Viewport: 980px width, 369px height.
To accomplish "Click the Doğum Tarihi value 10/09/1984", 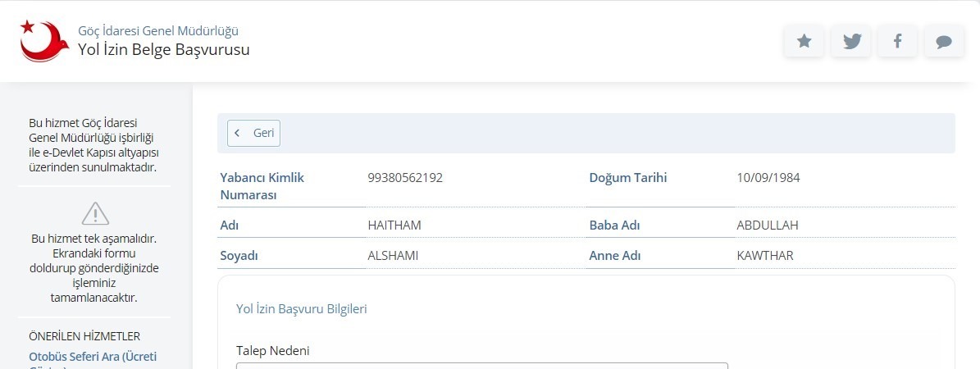I will (x=768, y=177).
